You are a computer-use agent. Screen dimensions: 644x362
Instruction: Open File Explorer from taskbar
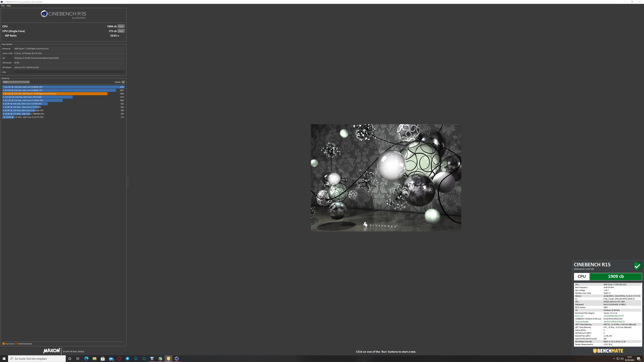[x=94, y=359]
